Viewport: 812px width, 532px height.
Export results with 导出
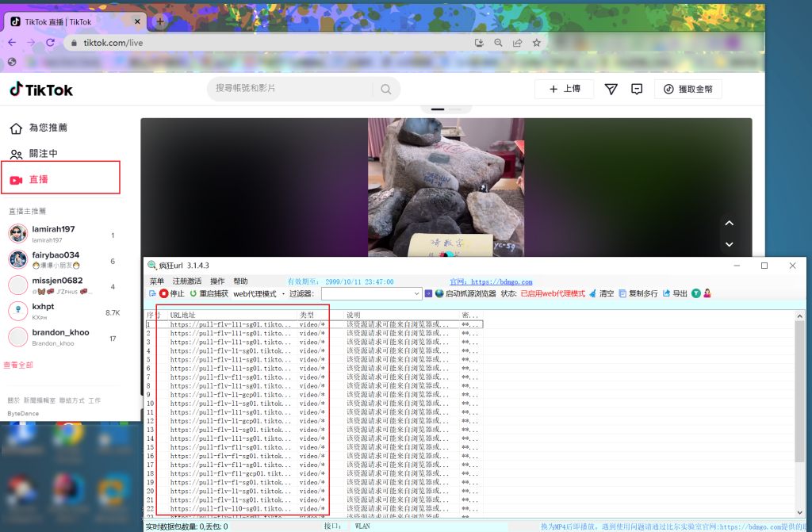tap(675, 293)
